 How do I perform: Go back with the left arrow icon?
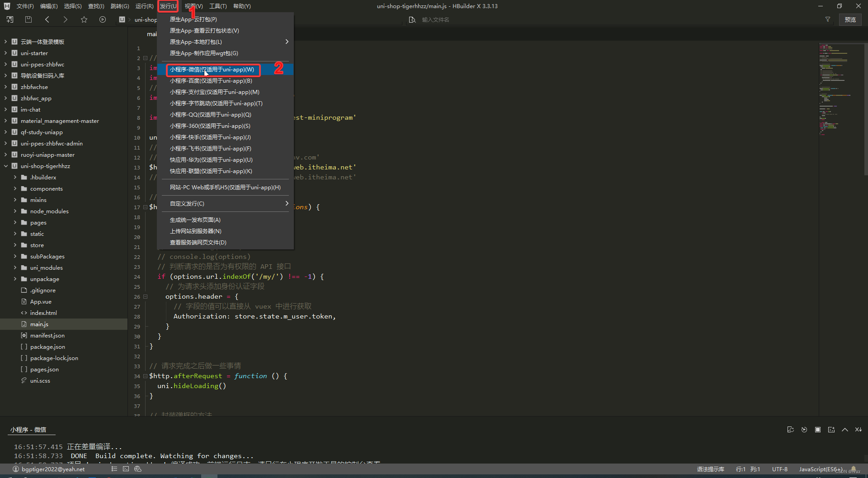(47, 19)
